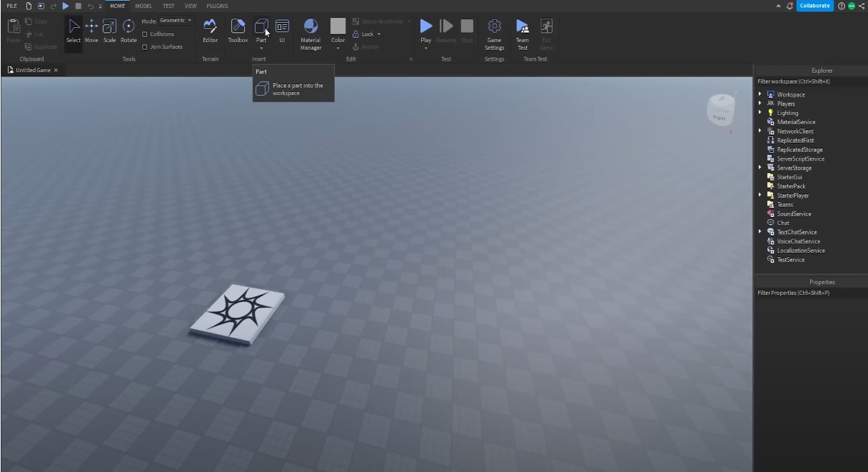Select ReplicatedStorage in Explorer
Image resolution: width=868 pixels, height=472 pixels.
[x=799, y=150]
